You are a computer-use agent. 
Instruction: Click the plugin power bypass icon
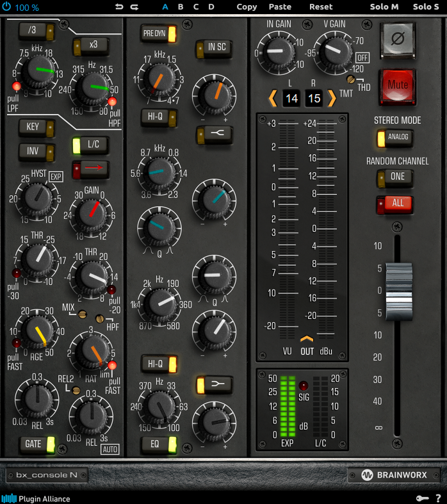(x=6, y=7)
